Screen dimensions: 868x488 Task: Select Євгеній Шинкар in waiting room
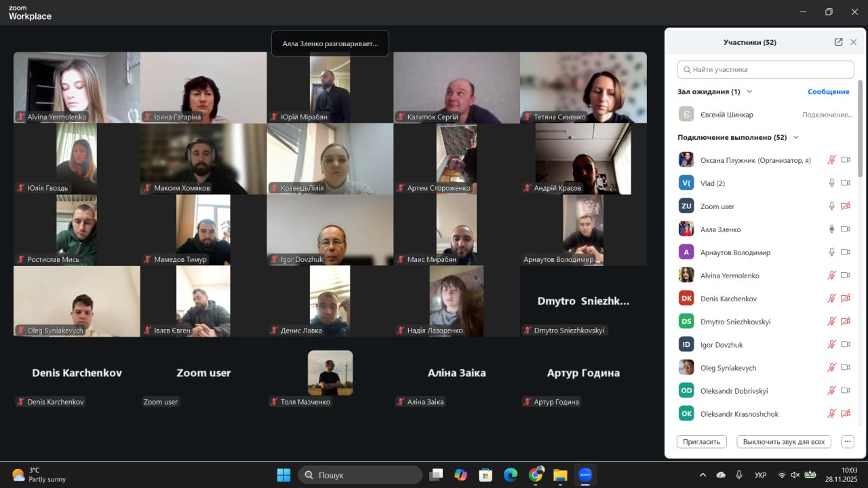coord(727,115)
